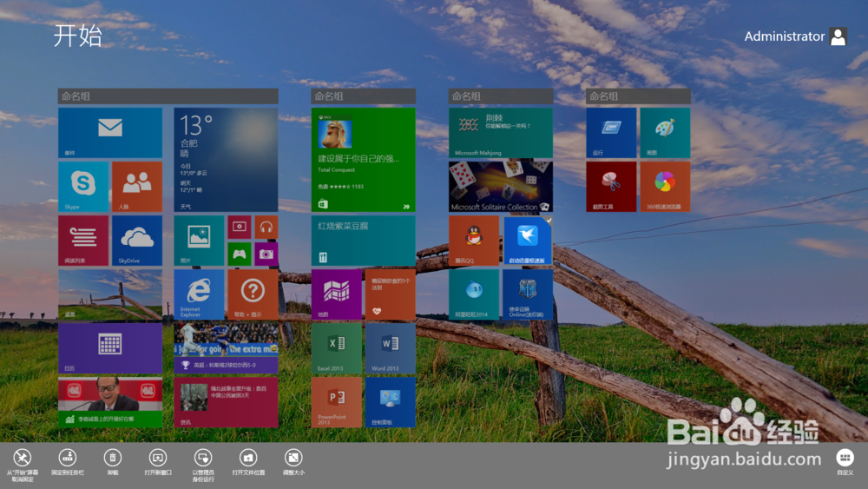Open the Weather tile showing Hefei 13°

click(226, 160)
